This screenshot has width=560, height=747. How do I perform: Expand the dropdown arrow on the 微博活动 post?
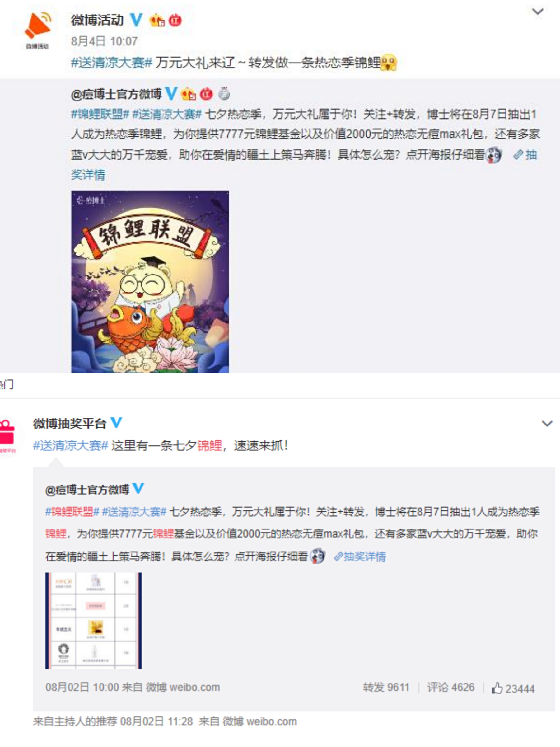(x=538, y=12)
